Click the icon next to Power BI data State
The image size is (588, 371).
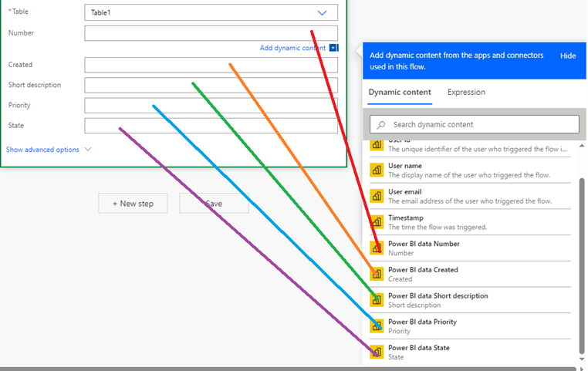click(377, 352)
